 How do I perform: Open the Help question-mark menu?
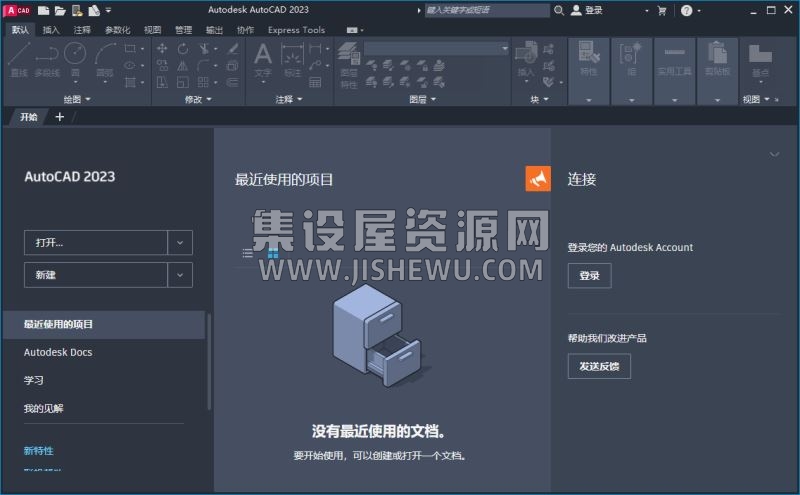(687, 10)
